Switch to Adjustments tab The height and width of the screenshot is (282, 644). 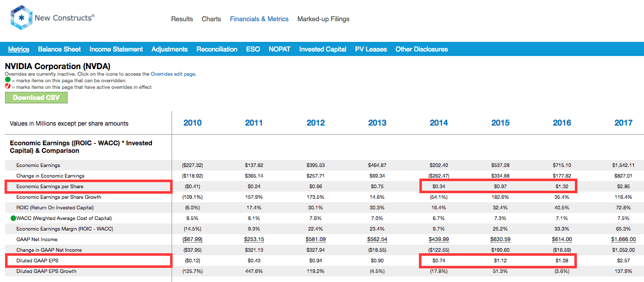pos(170,49)
